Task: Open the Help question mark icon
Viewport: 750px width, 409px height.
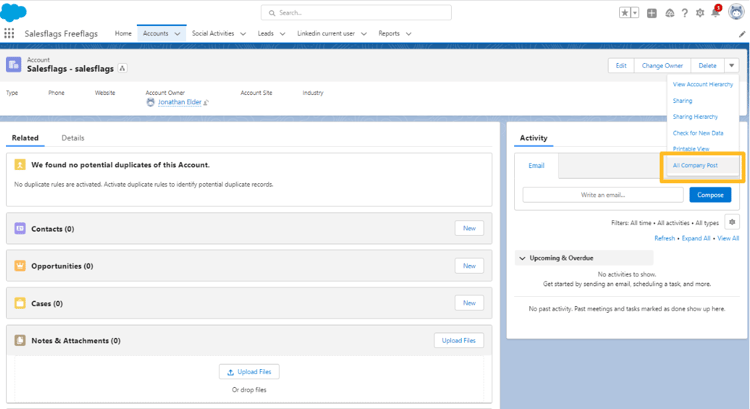Action: pyautogui.click(x=684, y=13)
